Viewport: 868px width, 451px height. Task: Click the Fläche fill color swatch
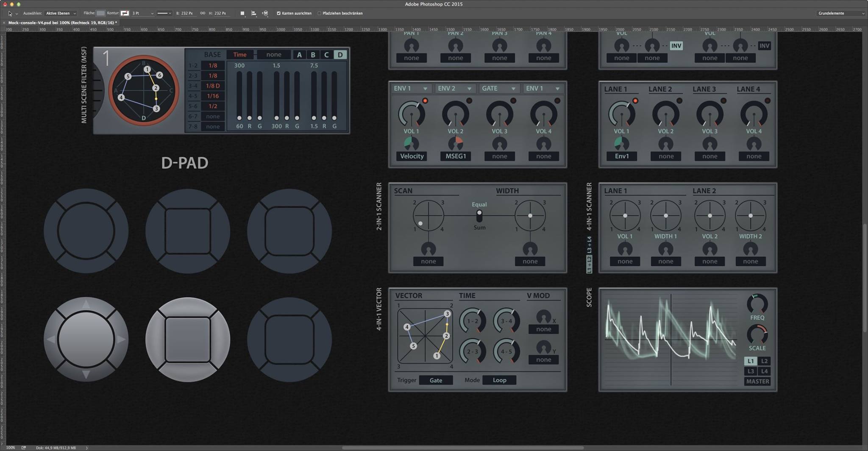[x=100, y=14]
